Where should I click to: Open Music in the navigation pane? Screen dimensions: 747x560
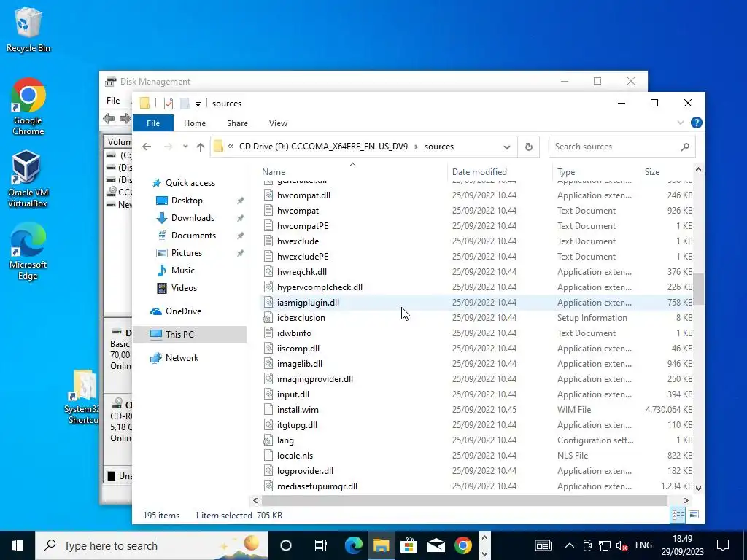click(x=183, y=271)
